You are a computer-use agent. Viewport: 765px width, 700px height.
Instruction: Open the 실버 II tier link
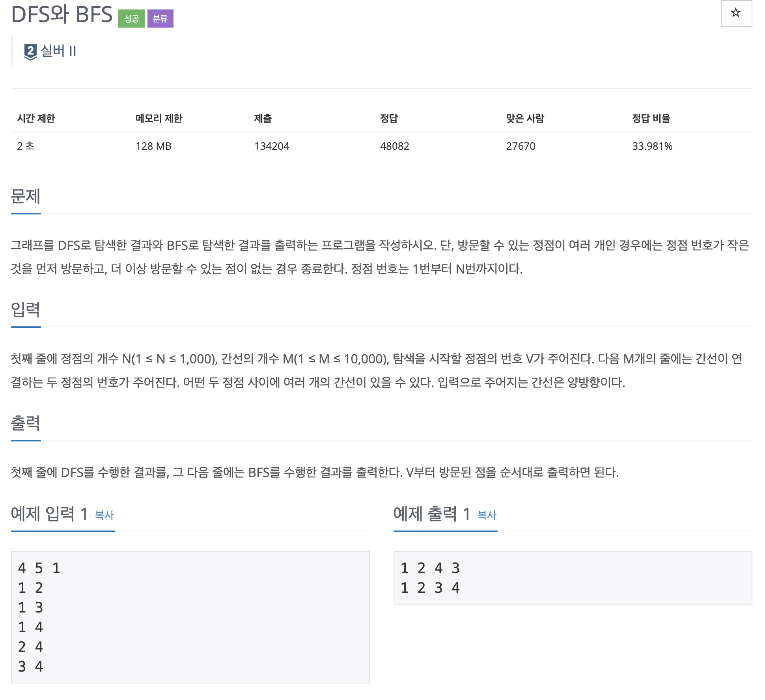coord(58,50)
